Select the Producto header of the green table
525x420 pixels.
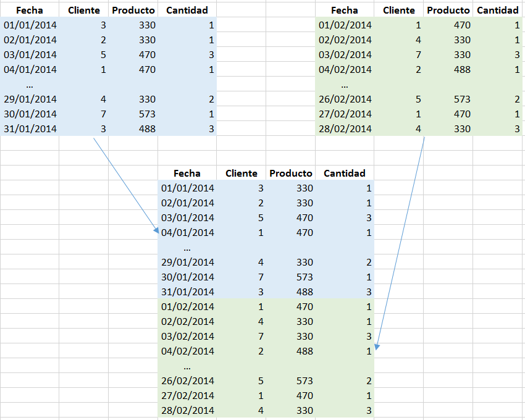448,10
